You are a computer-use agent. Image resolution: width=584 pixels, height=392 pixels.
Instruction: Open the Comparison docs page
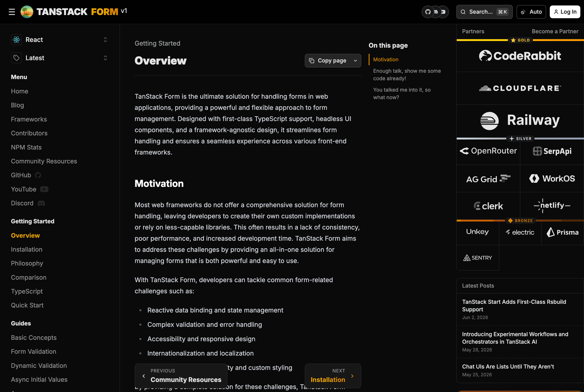pyautogui.click(x=29, y=278)
